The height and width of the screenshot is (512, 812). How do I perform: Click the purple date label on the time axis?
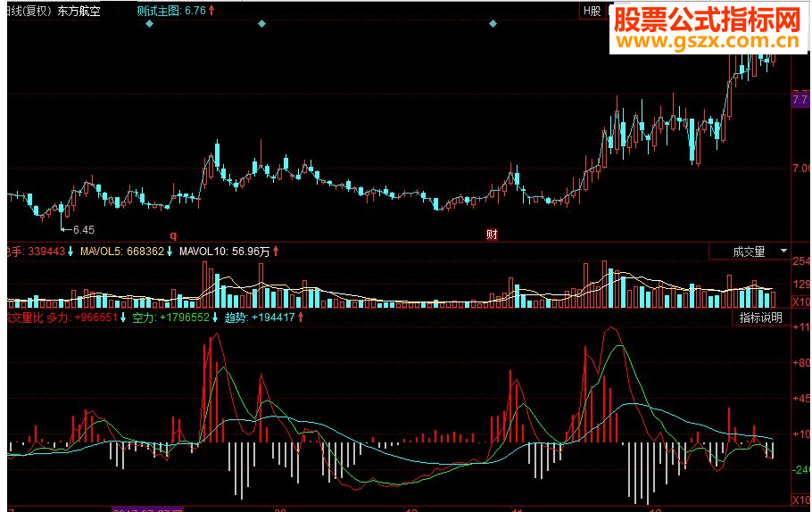147,509
